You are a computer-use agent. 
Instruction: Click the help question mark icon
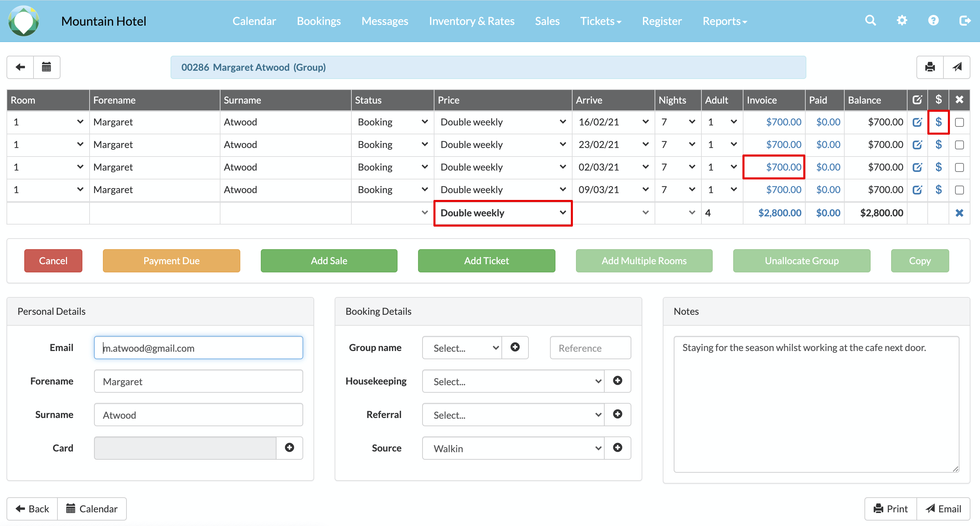tap(933, 21)
